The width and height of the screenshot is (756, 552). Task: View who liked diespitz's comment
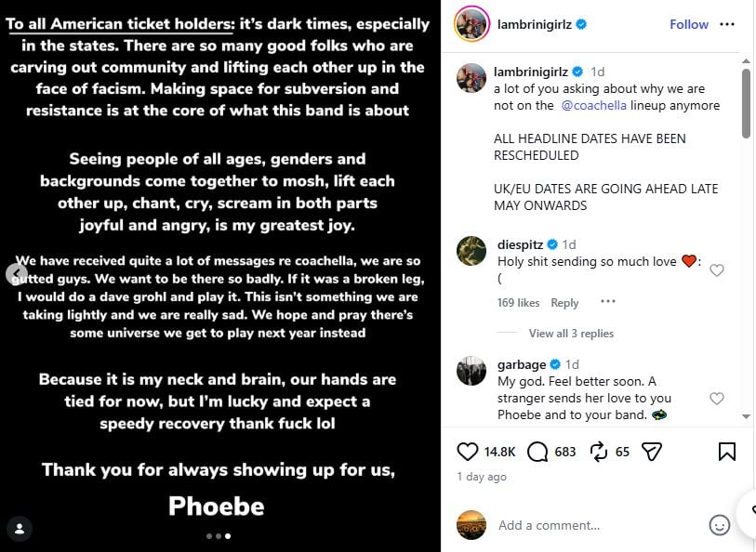[518, 302]
